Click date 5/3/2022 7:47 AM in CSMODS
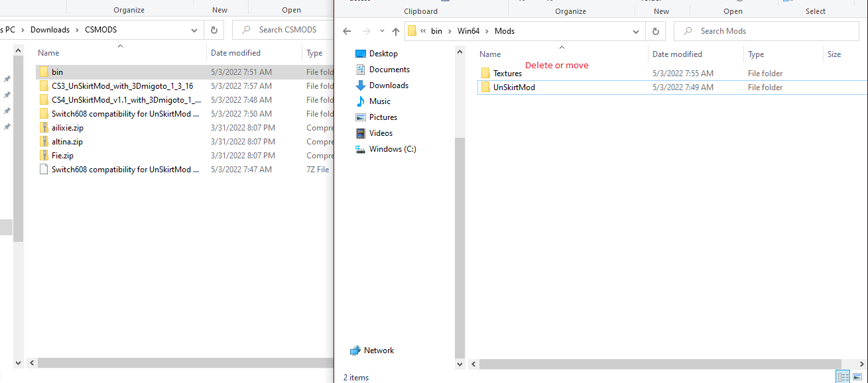The height and width of the screenshot is (383, 868). pos(241,170)
